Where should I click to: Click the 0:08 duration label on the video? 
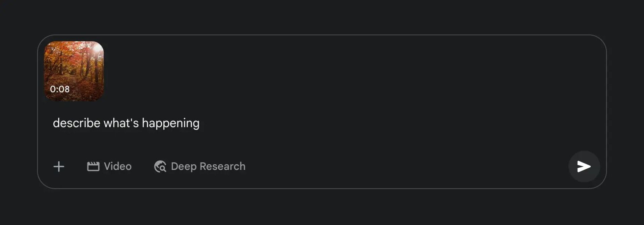click(x=60, y=89)
